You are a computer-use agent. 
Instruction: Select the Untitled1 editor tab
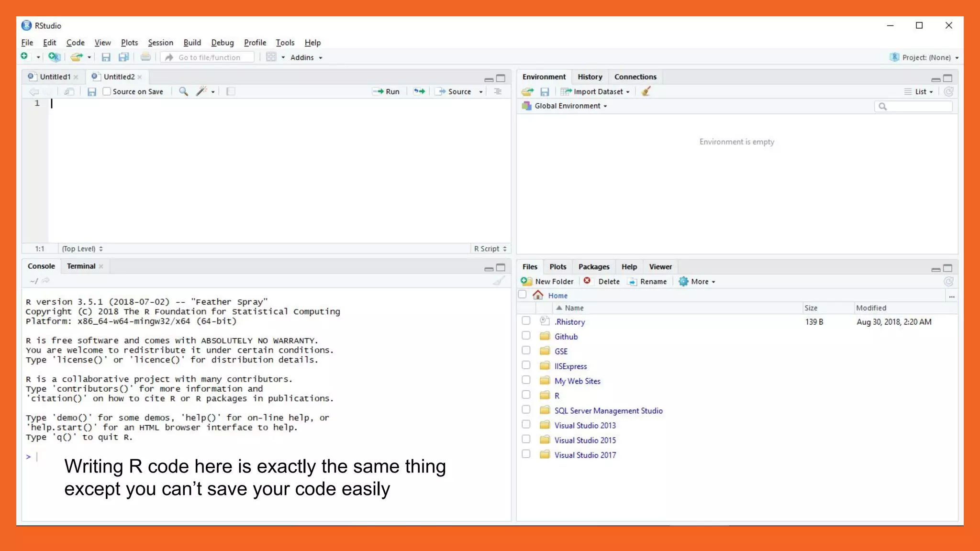(55, 77)
